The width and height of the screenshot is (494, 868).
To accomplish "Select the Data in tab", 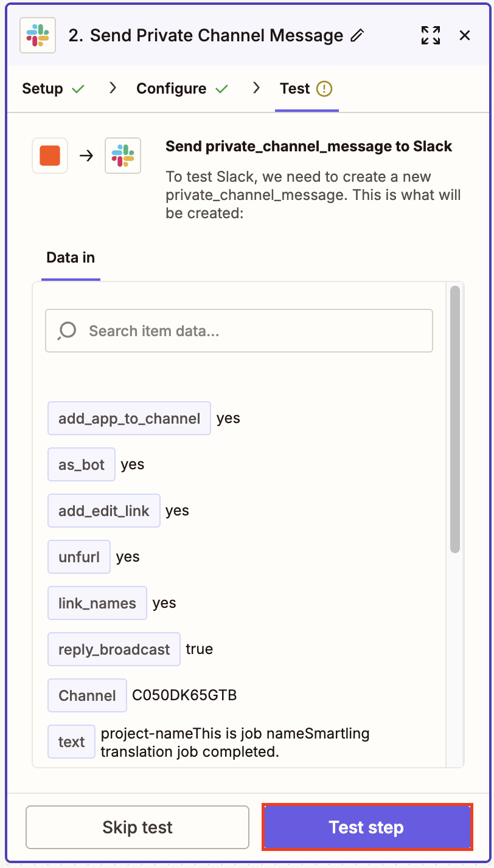I will [x=71, y=258].
